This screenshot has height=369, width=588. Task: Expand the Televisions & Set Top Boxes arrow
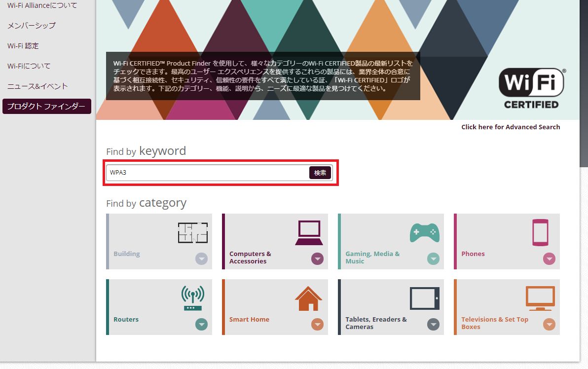point(549,325)
